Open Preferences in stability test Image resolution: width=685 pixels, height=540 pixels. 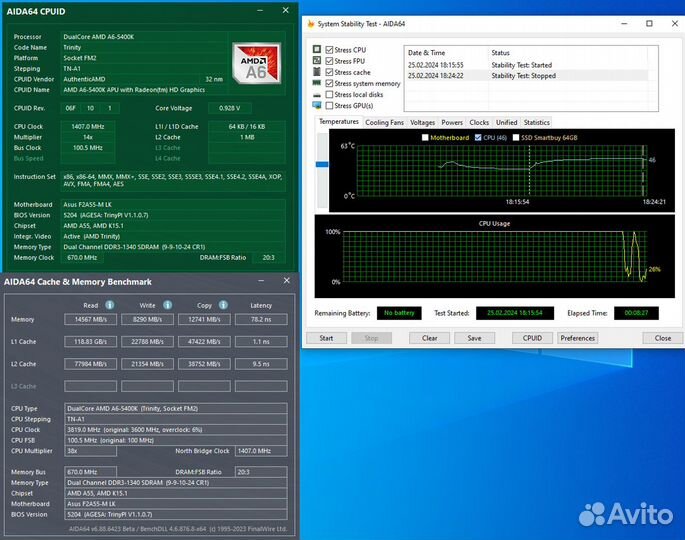coord(578,338)
